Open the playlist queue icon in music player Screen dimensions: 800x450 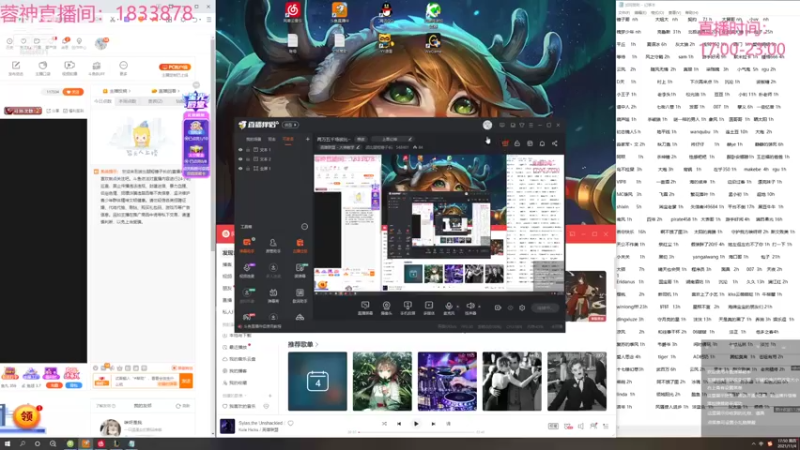(x=606, y=426)
